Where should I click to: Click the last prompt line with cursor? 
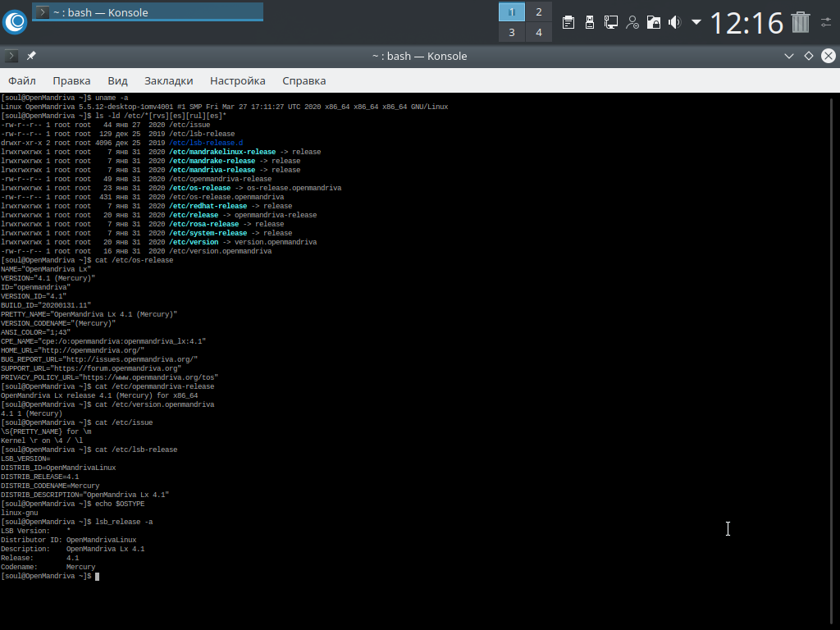point(50,577)
